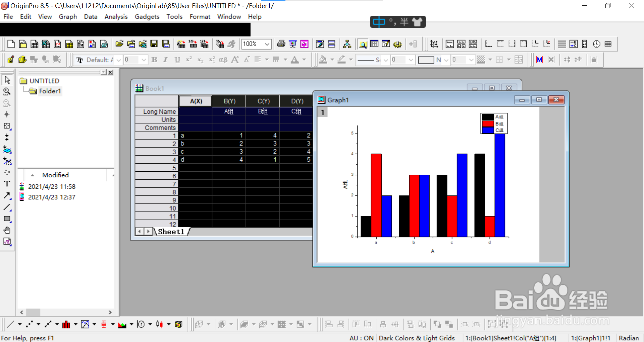Expand the column plot type arrow
The width and height of the screenshot is (644, 342).
point(75,324)
